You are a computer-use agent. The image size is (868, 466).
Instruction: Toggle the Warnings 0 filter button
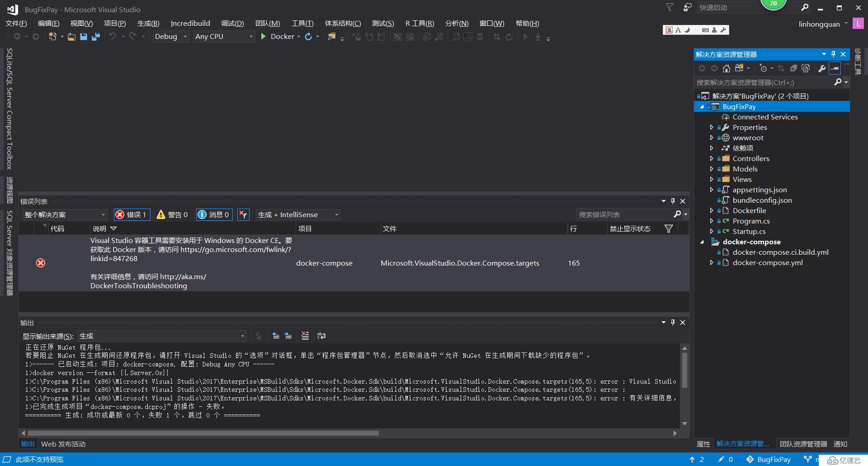point(172,214)
